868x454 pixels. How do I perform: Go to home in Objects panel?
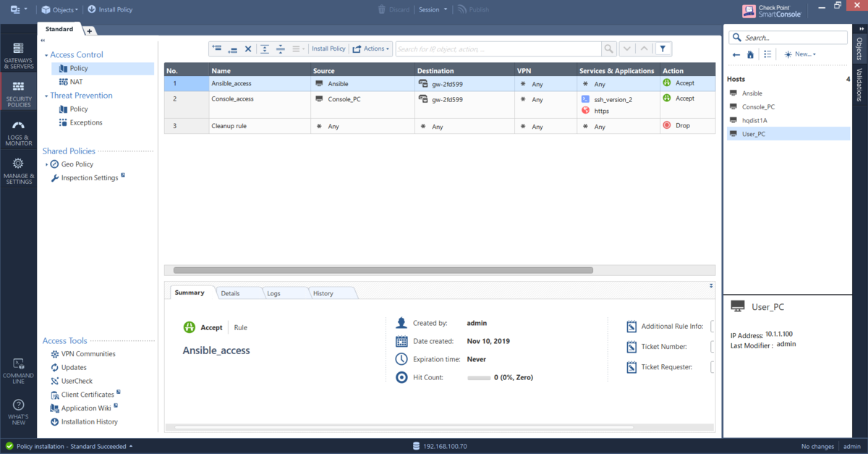point(751,54)
